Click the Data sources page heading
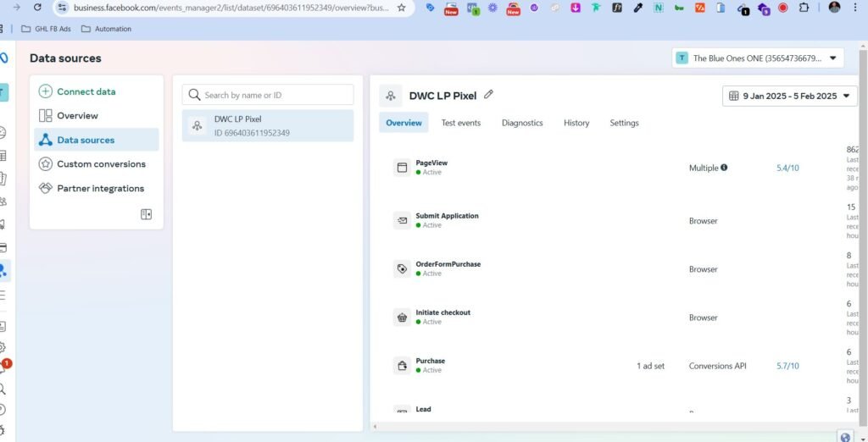 (65, 58)
